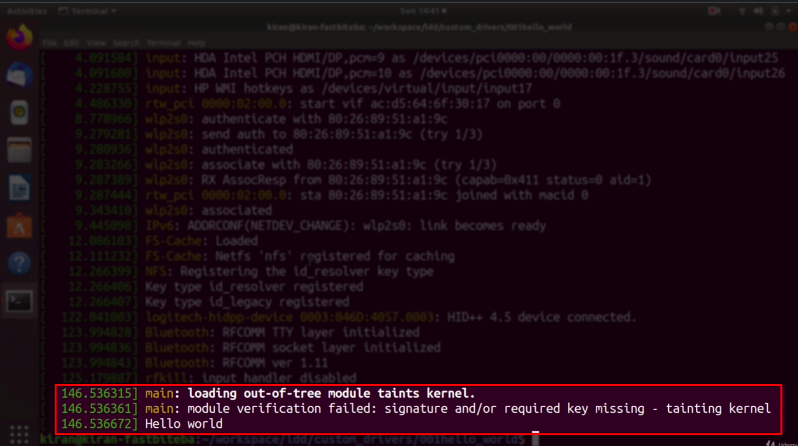Click 'Key type id_resolver registered' line
The image size is (798, 446).
click(x=254, y=286)
